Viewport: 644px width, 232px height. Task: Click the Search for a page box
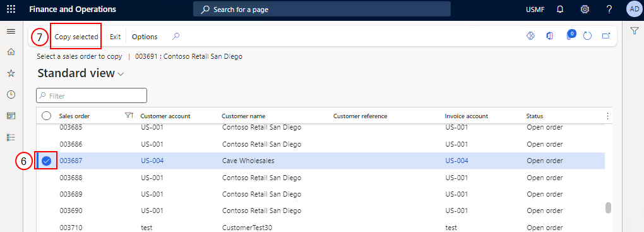click(x=321, y=9)
